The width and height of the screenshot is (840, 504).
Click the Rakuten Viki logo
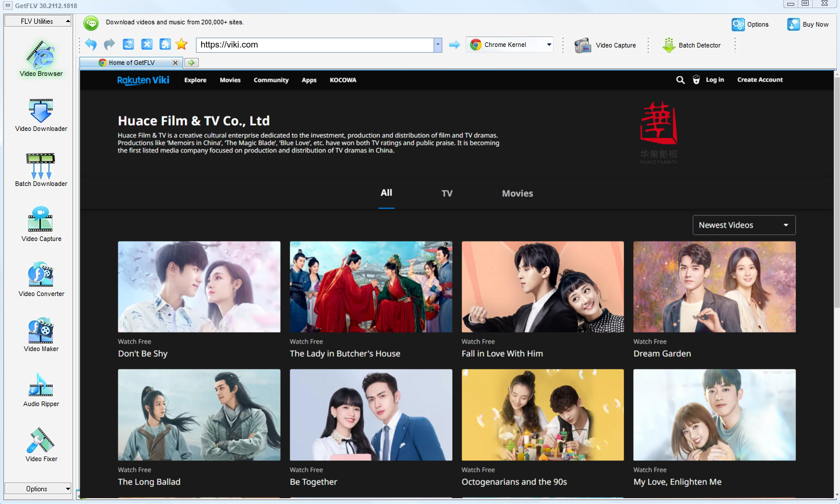coord(143,80)
